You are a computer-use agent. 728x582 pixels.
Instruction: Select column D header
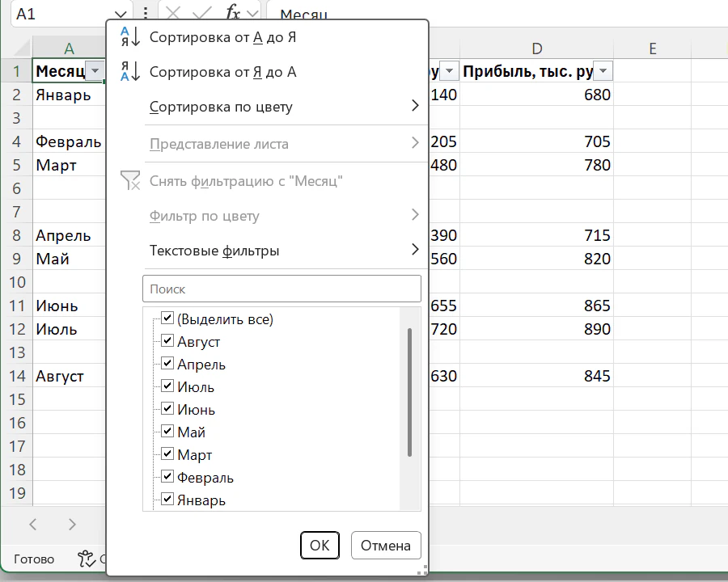pos(537,48)
